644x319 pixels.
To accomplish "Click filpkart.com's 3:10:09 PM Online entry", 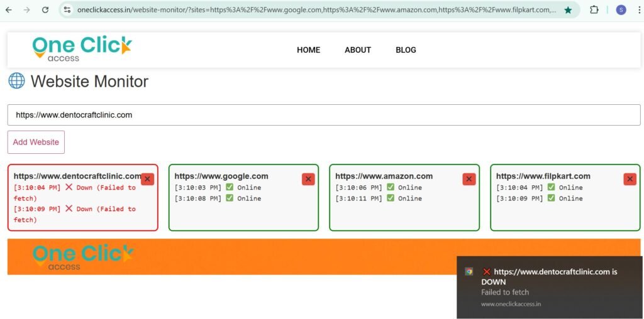I will point(539,198).
